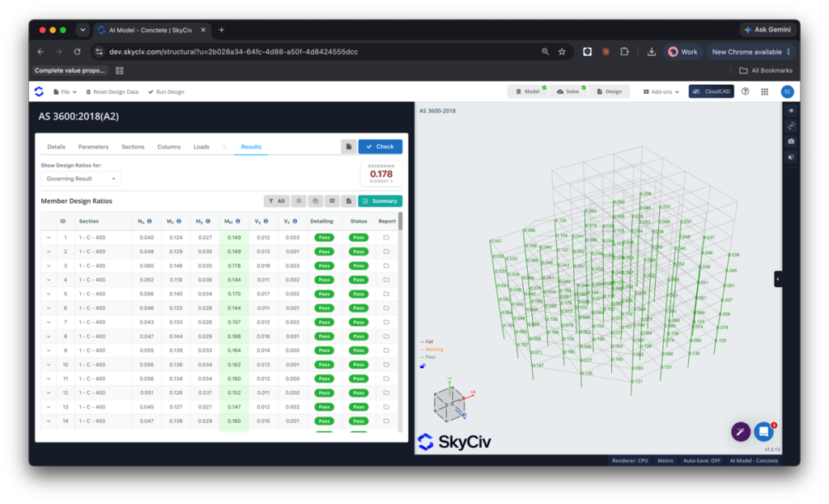Image resolution: width=829 pixels, height=504 pixels.
Task: Open the Nx column info tooltip icon
Action: [x=150, y=222]
